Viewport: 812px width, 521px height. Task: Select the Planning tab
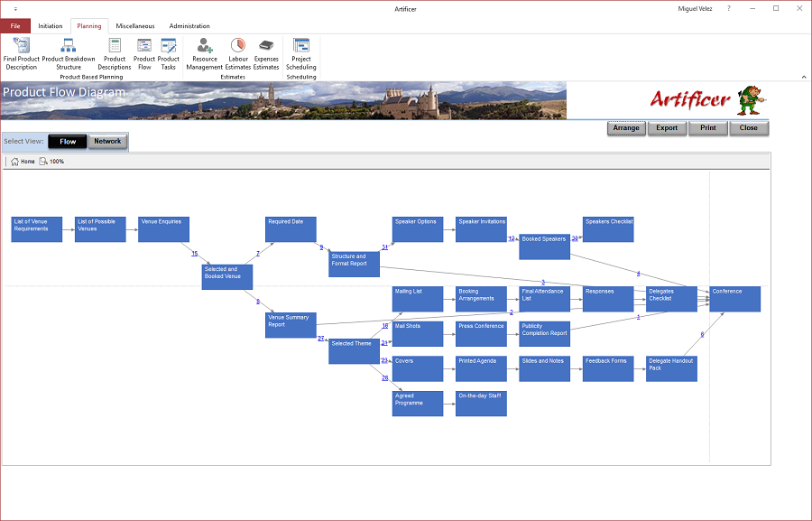pyautogui.click(x=89, y=26)
